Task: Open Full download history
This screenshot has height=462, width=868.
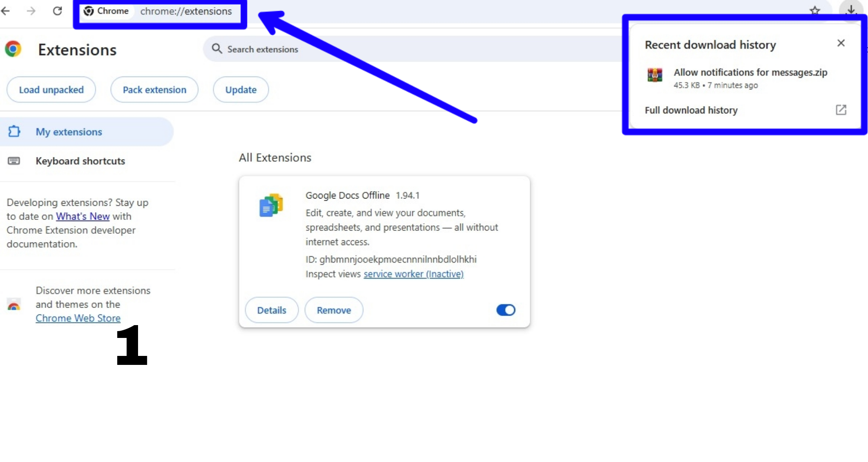Action: [691, 110]
